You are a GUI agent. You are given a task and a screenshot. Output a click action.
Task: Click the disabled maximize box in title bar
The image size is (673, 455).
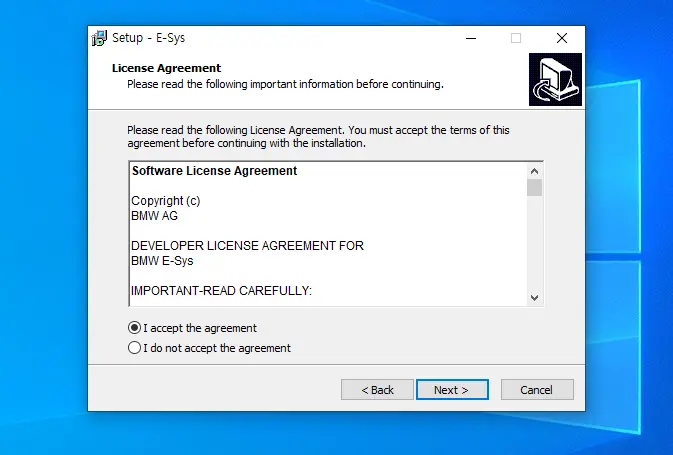[516, 38]
